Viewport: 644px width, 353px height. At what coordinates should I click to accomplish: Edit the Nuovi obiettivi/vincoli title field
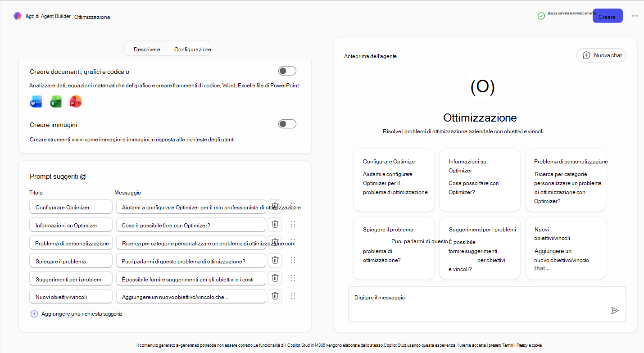coord(71,297)
